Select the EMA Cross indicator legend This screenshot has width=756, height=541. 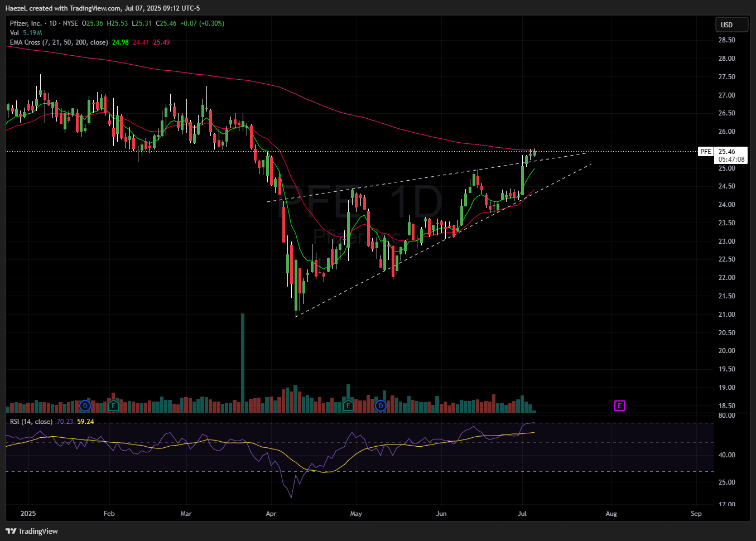(59, 42)
